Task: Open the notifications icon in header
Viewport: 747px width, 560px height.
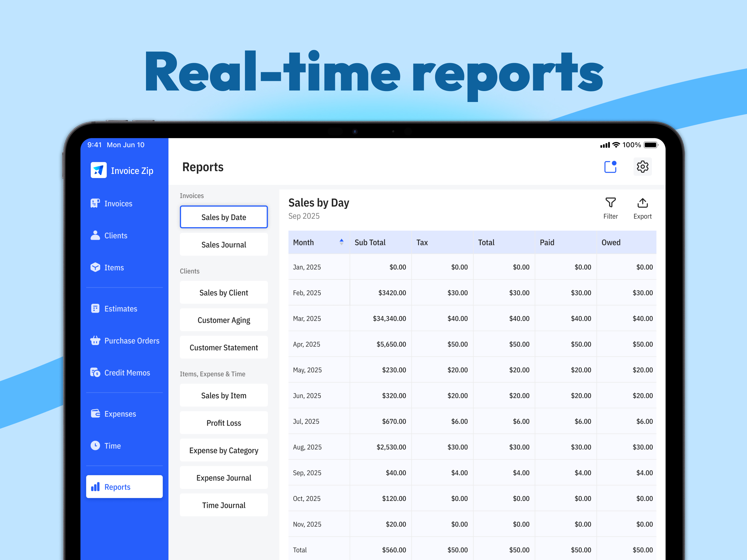Action: coord(610,167)
